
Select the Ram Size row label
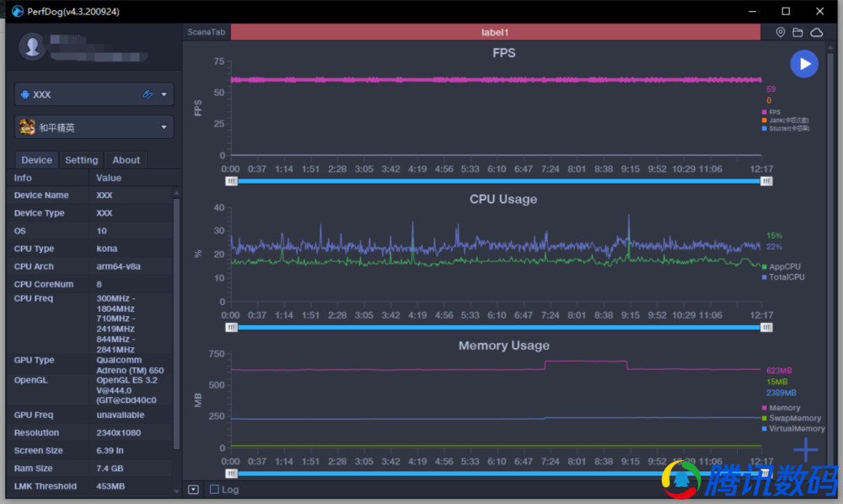(33, 468)
